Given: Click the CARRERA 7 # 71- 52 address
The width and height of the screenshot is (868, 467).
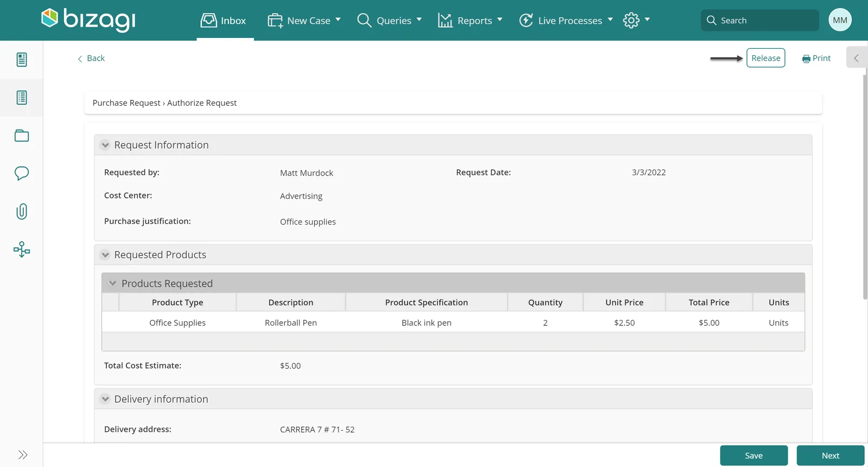Looking at the screenshot, I should (x=317, y=430).
